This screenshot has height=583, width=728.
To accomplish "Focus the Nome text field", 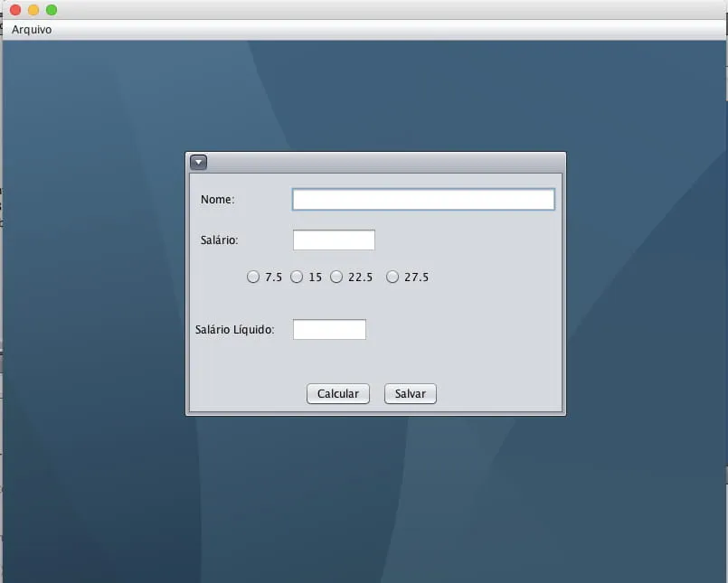I will [423, 199].
